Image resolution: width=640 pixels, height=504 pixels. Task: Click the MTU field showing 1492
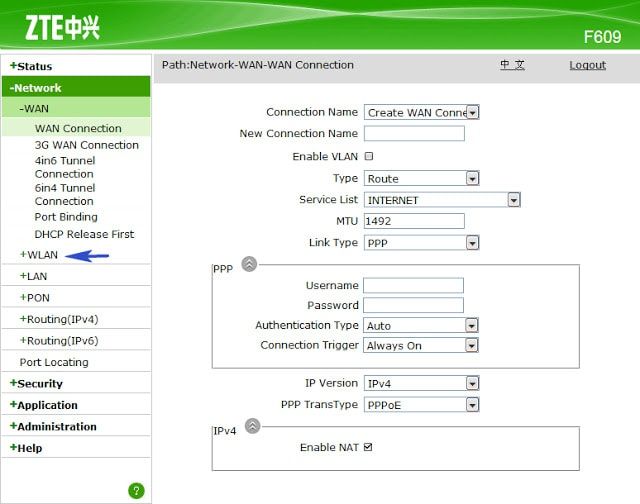coord(414,221)
